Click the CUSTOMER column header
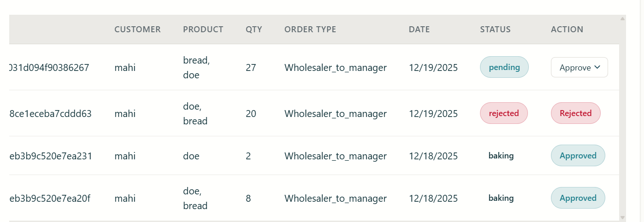This screenshot has height=222, width=644. (x=137, y=29)
